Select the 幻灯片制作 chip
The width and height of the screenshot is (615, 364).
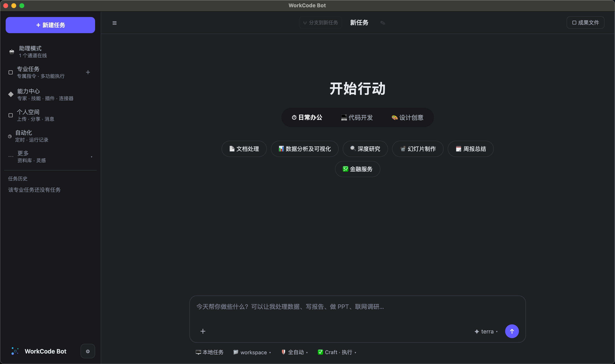tap(418, 149)
